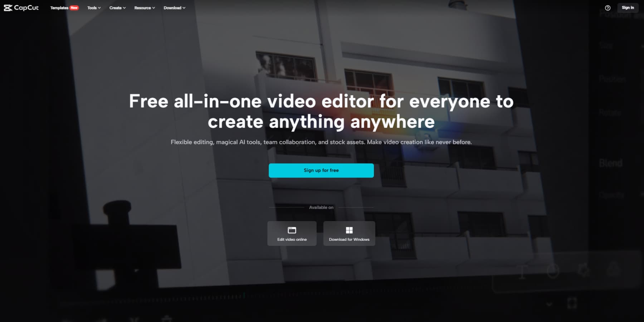644x322 pixels.
Task: Click the green playhead on the faded timeline
Action: tap(244, 296)
